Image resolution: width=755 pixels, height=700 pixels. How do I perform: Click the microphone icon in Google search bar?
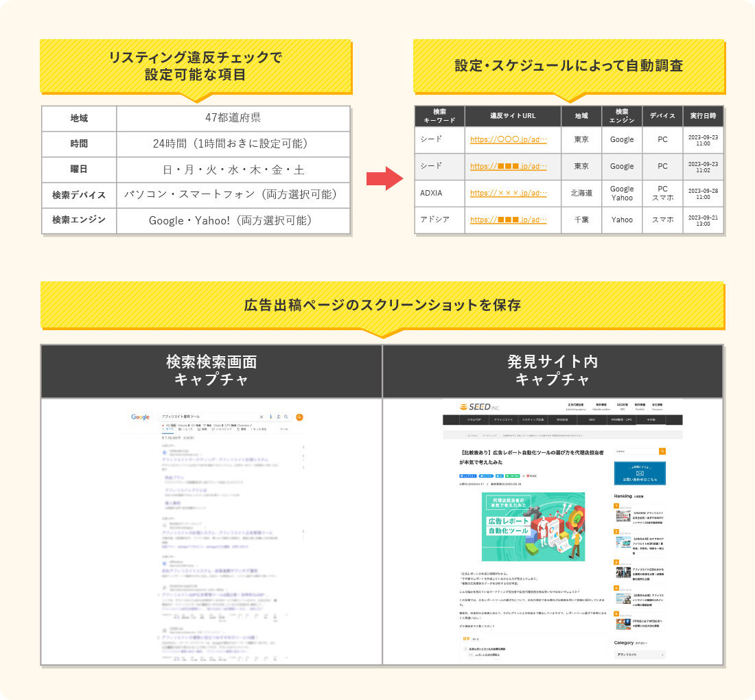point(270,417)
